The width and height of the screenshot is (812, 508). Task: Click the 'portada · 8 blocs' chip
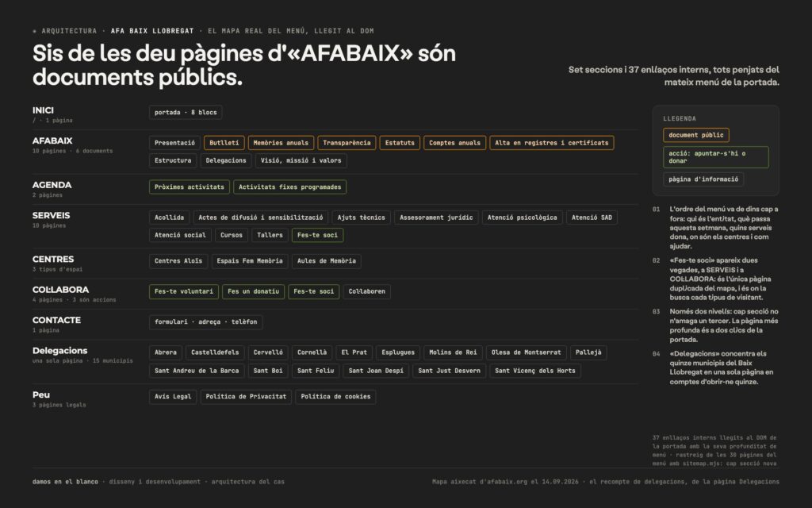point(186,113)
